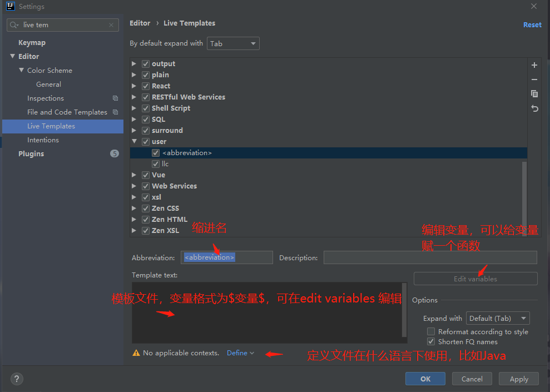Open the Plugins settings page
550x392 pixels.
pos(31,153)
